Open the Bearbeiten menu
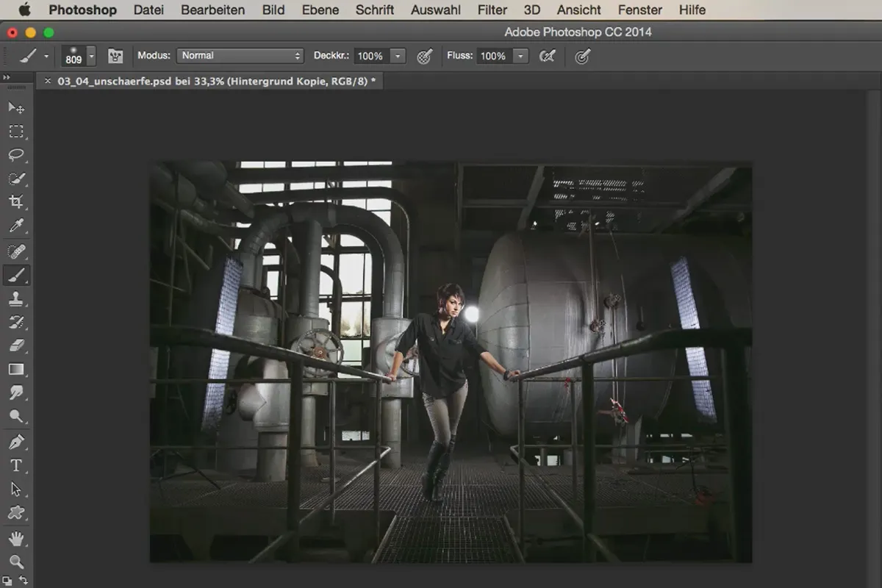882x588 pixels. (x=213, y=10)
